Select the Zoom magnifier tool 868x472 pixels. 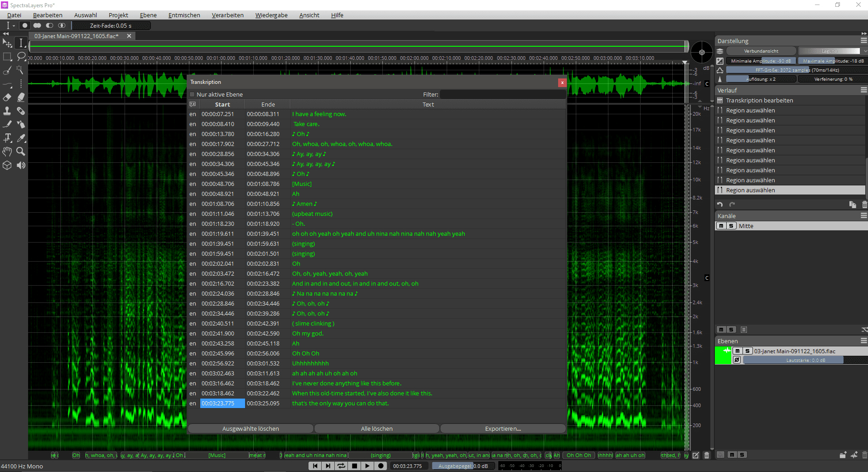21,151
